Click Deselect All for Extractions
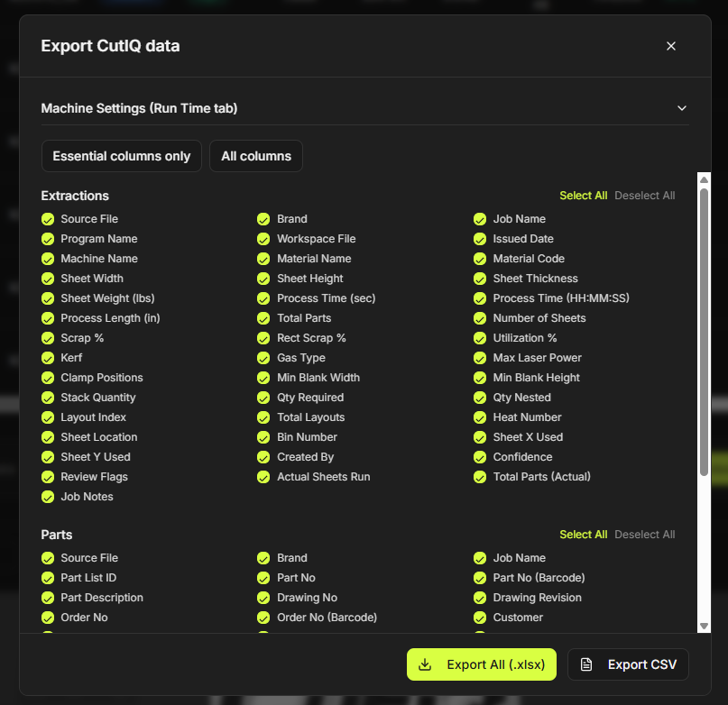Viewport: 728px width, 705px height. point(644,196)
